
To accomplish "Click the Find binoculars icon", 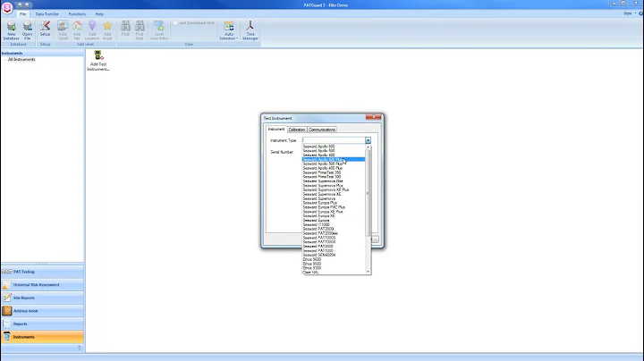I will pos(125,29).
